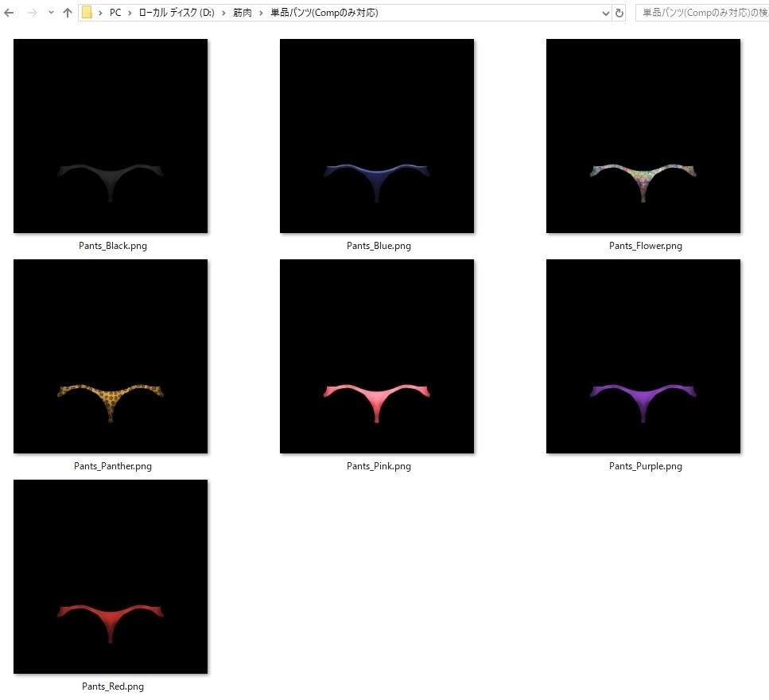Viewport: 769px width, 700px height.
Task: Click the Pants_Blue.png file name
Action: (379, 246)
